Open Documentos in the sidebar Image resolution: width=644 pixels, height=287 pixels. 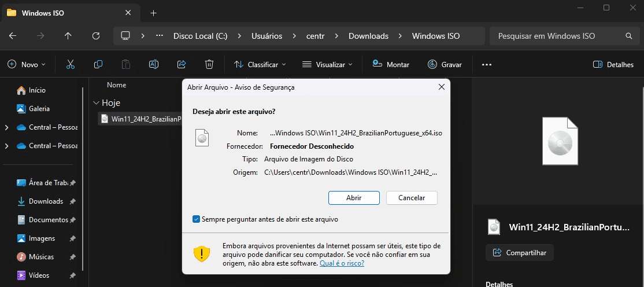pyautogui.click(x=42, y=220)
